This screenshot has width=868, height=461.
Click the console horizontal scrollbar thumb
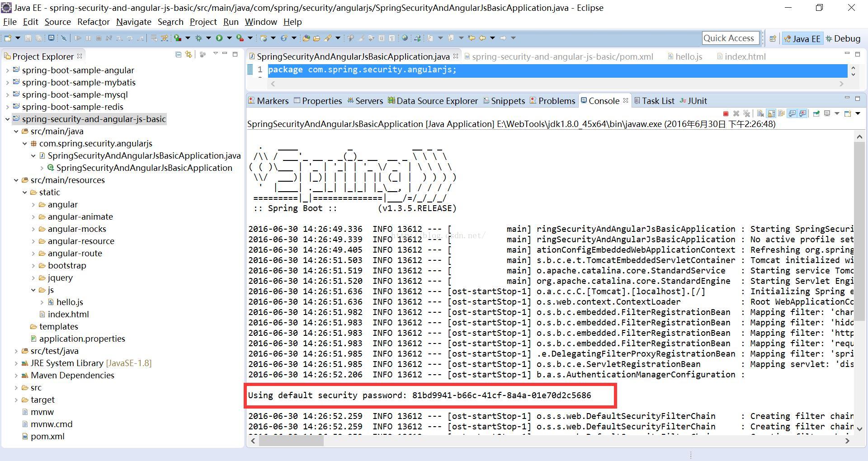coord(291,441)
